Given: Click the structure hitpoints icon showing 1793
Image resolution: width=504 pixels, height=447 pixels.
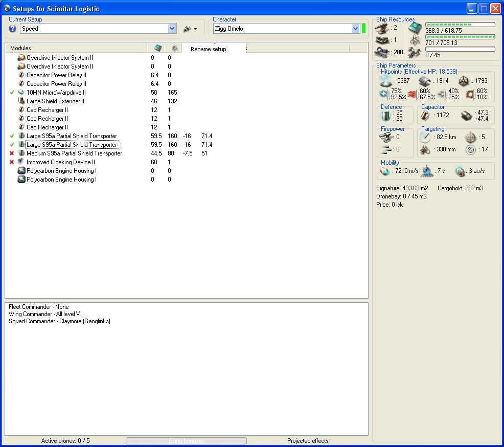Looking at the screenshot, I should click(x=463, y=81).
